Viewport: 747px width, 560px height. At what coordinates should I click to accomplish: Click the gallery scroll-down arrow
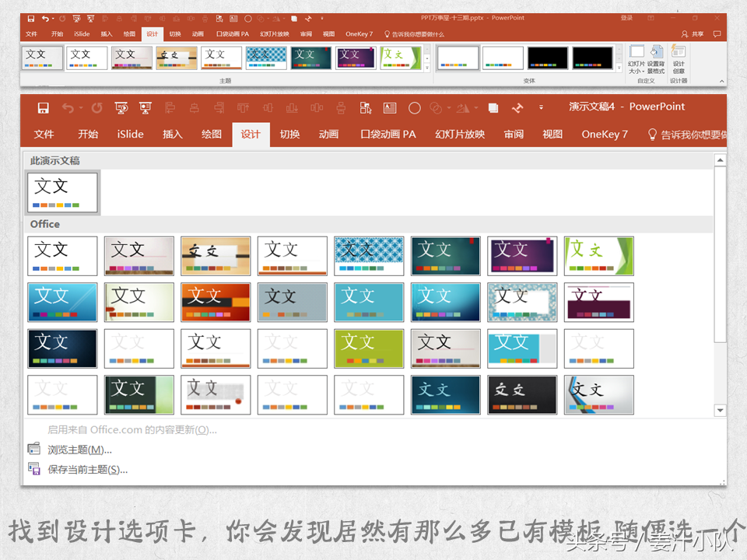click(720, 410)
